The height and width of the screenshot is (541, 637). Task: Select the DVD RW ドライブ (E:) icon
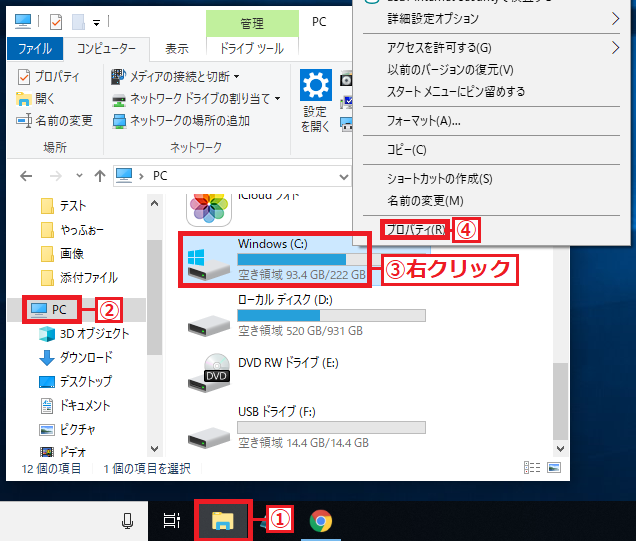(209, 373)
